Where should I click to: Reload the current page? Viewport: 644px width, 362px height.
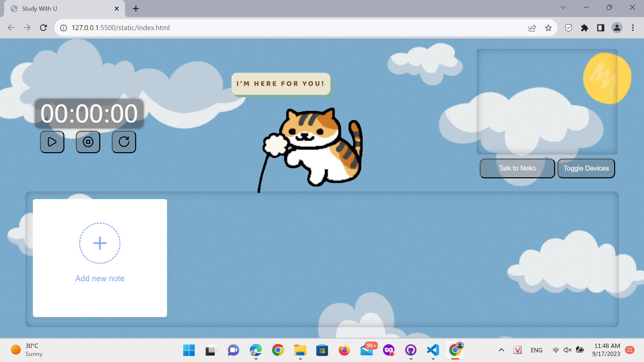43,28
